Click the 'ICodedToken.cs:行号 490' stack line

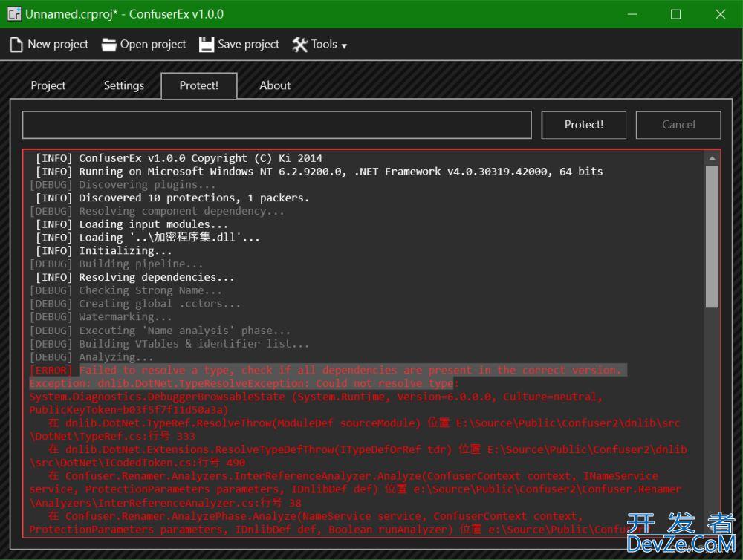coord(137,463)
